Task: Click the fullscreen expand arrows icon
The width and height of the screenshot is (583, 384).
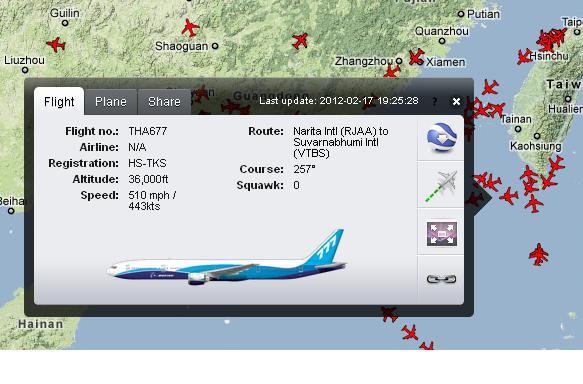Action: click(441, 233)
